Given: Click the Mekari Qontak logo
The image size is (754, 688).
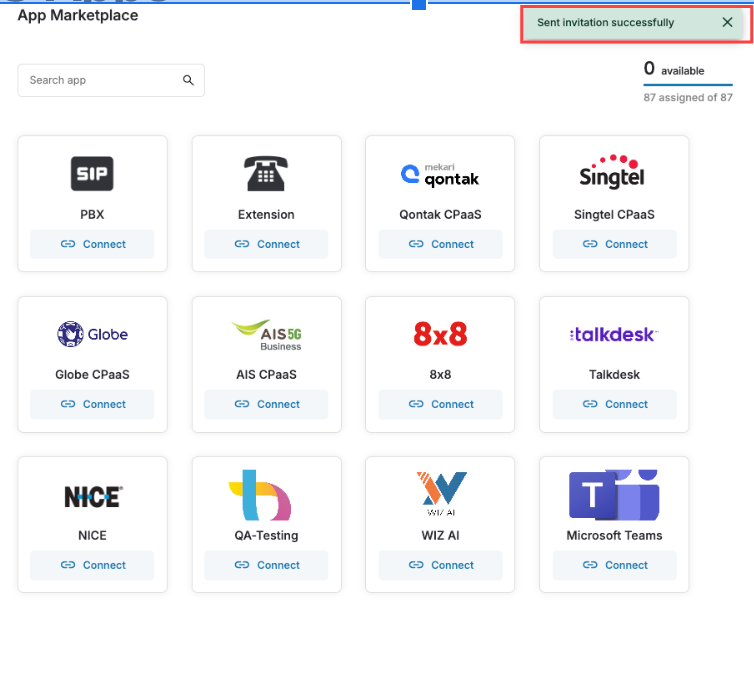Looking at the screenshot, I should 440,175.
